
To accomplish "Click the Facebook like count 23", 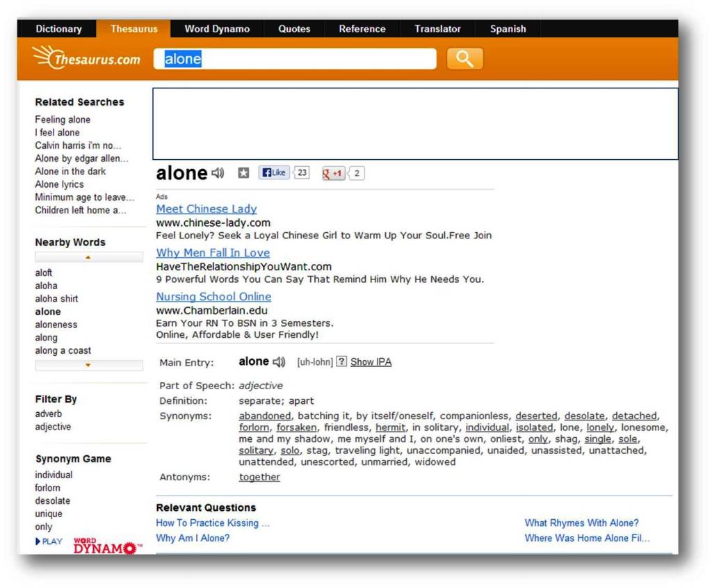I will coord(302,172).
